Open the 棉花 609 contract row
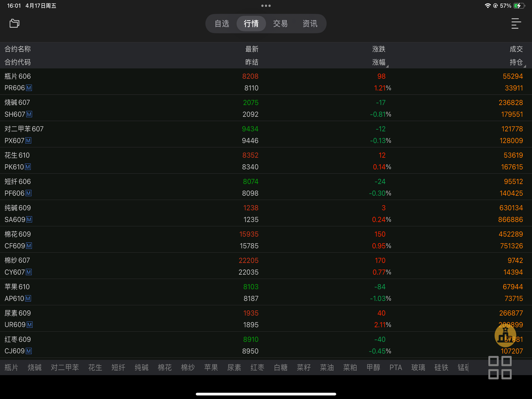Screen dimensions: 532x399 pyautogui.click(x=266, y=240)
